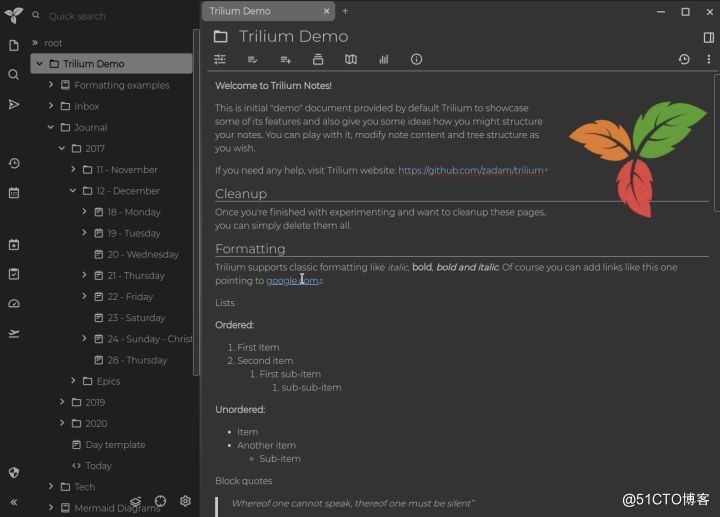Click the root breadcrumb in tree
This screenshot has width=720, height=517.
(x=53, y=43)
